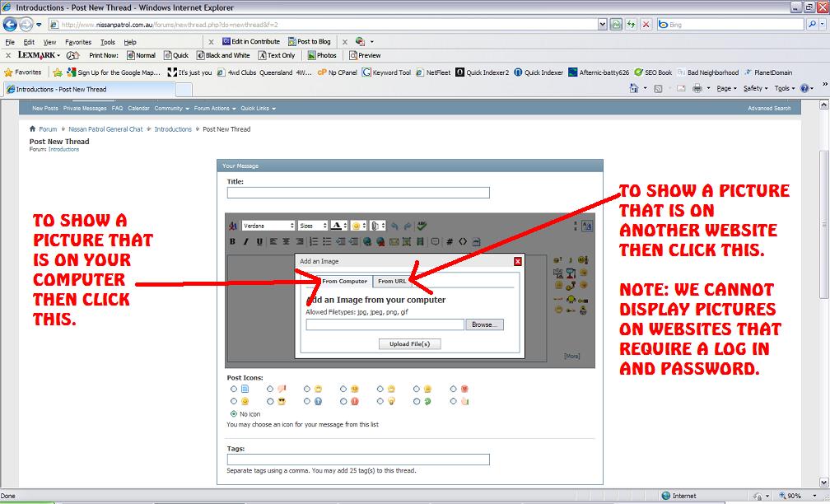The height and width of the screenshot is (504, 830).
Task: Select the green arrow post icon radio
Action: coord(417,402)
